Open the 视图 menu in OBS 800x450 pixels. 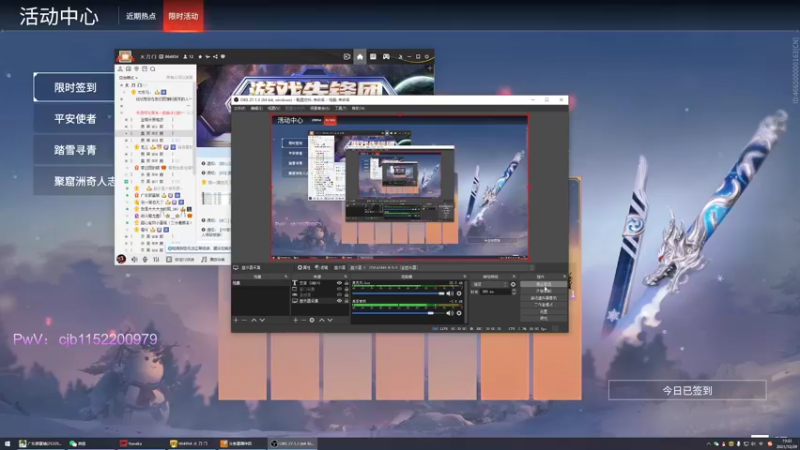click(x=274, y=108)
